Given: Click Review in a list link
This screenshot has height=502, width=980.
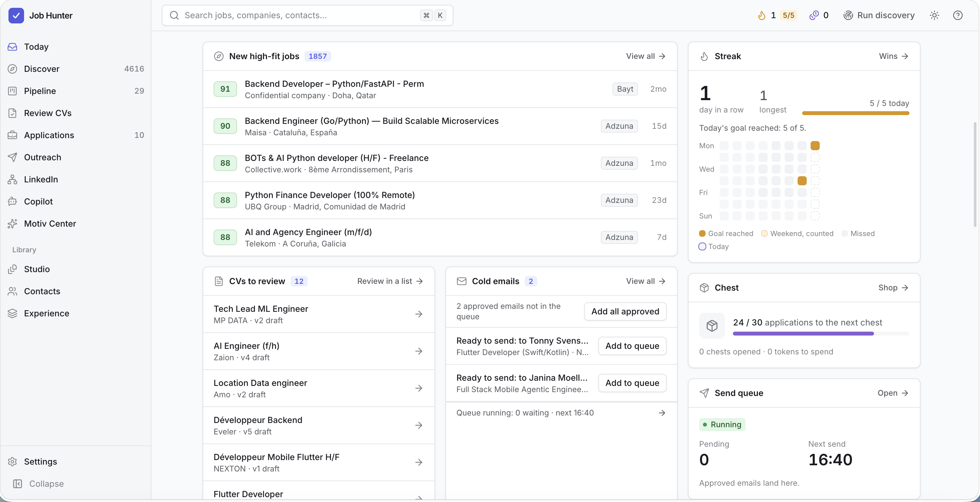Looking at the screenshot, I should click(390, 281).
